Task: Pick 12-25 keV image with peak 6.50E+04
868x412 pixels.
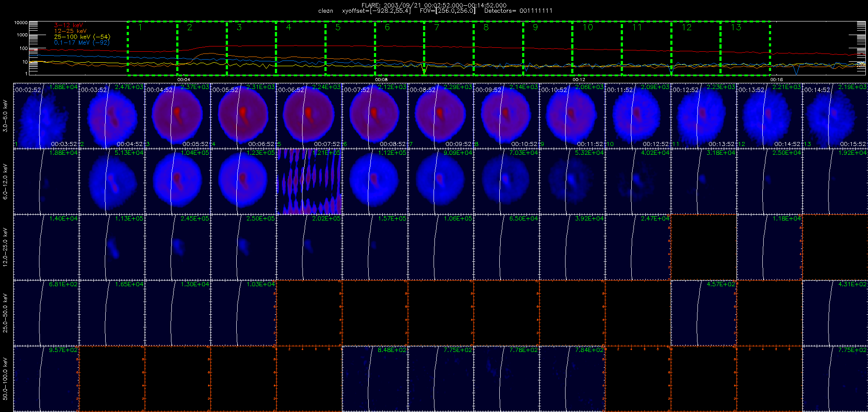Action: tap(507, 247)
